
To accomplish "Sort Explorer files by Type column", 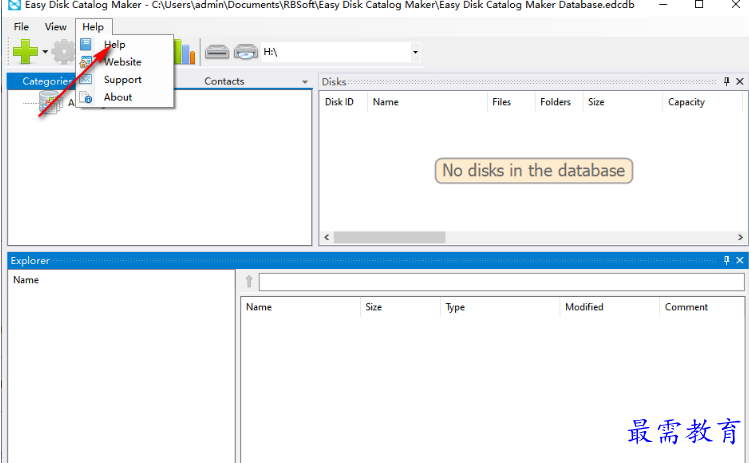I will (500, 307).
